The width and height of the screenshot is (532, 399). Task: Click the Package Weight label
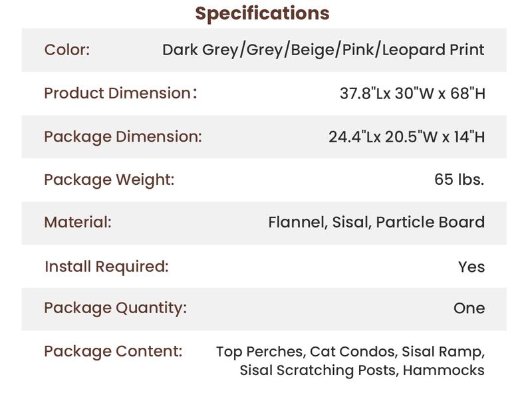pos(109,180)
